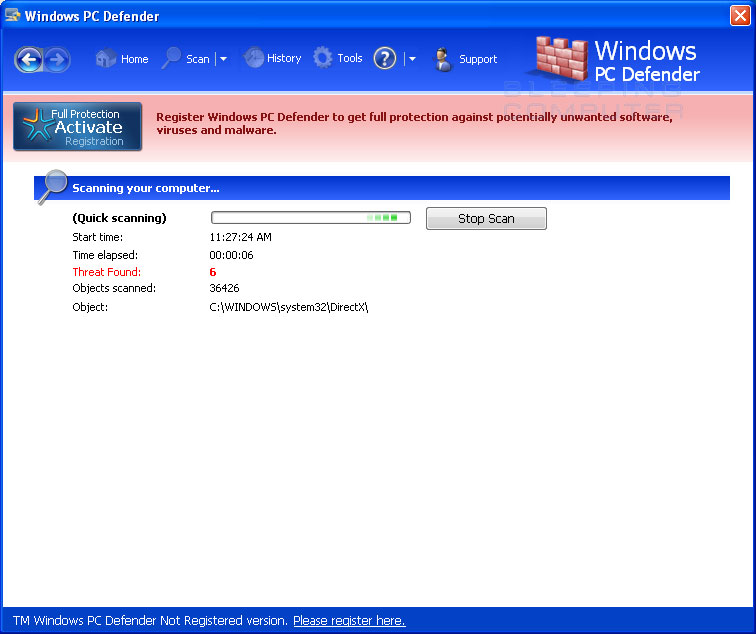The width and height of the screenshot is (756, 634).
Task: Click the Home house icon
Action: click(x=106, y=58)
